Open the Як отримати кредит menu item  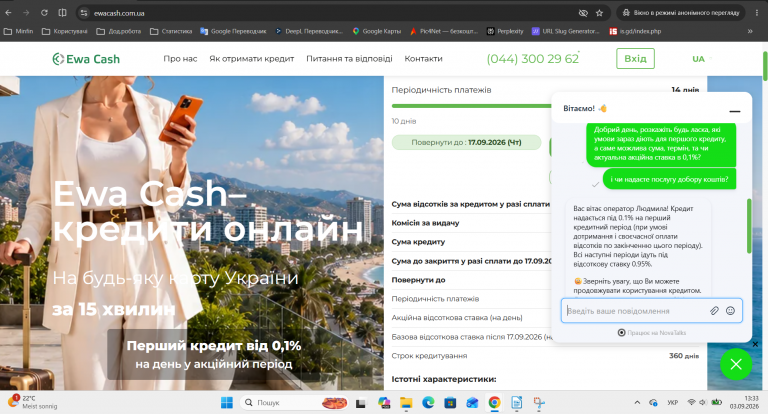pos(252,59)
